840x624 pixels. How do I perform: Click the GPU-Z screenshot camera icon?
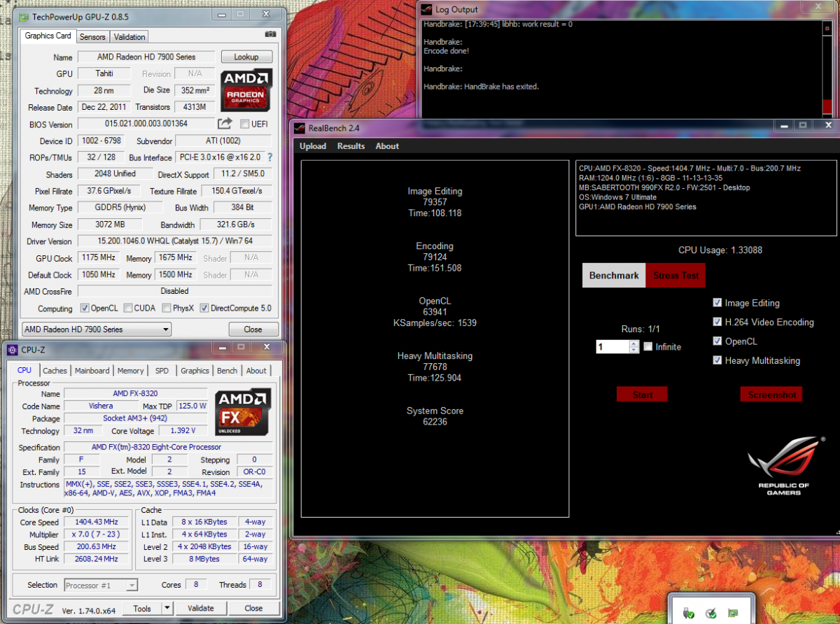(270, 34)
